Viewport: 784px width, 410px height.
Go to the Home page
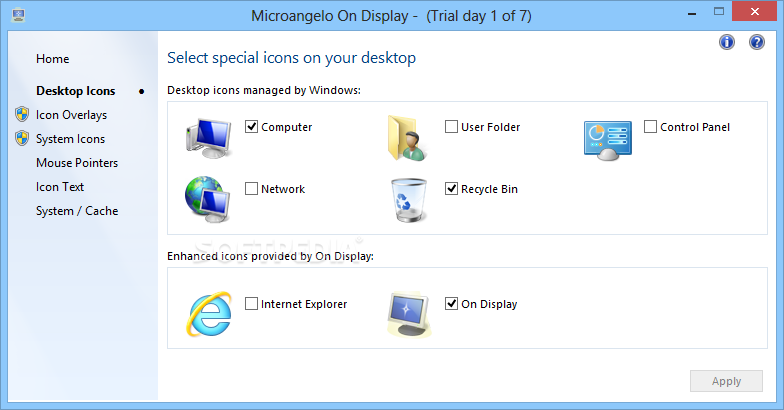point(52,59)
